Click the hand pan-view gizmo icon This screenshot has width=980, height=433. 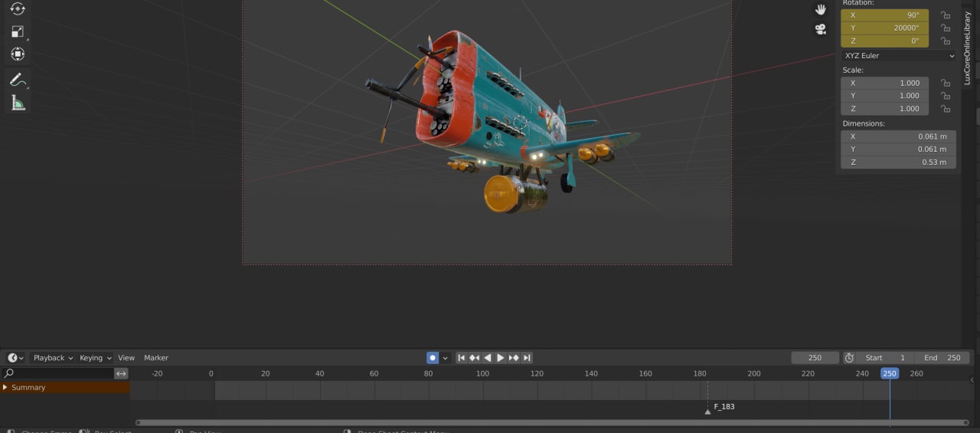click(x=821, y=9)
